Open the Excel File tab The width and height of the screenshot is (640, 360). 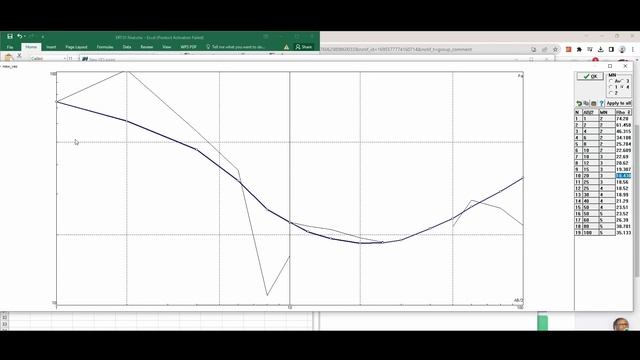click(x=10, y=47)
